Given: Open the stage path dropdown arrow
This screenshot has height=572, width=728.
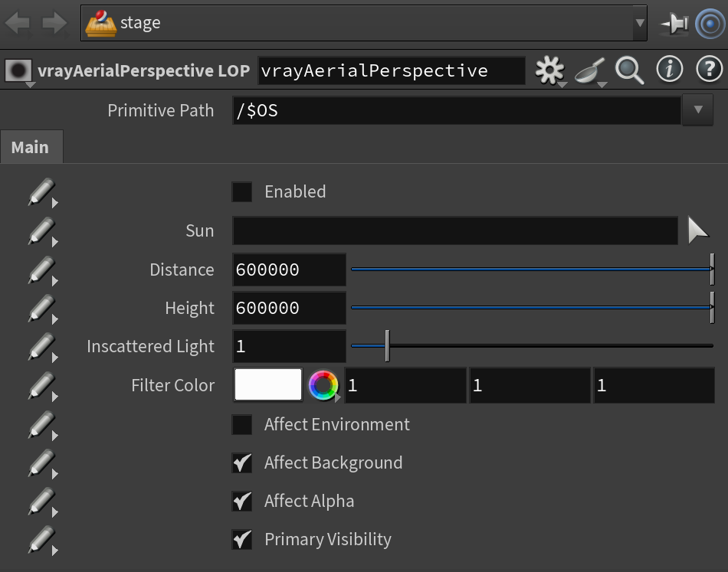Looking at the screenshot, I should coord(640,23).
